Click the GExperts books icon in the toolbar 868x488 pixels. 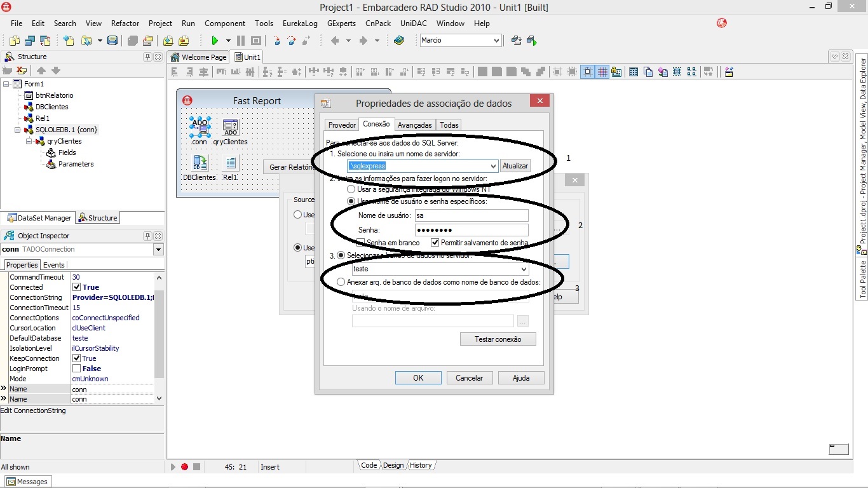point(399,40)
